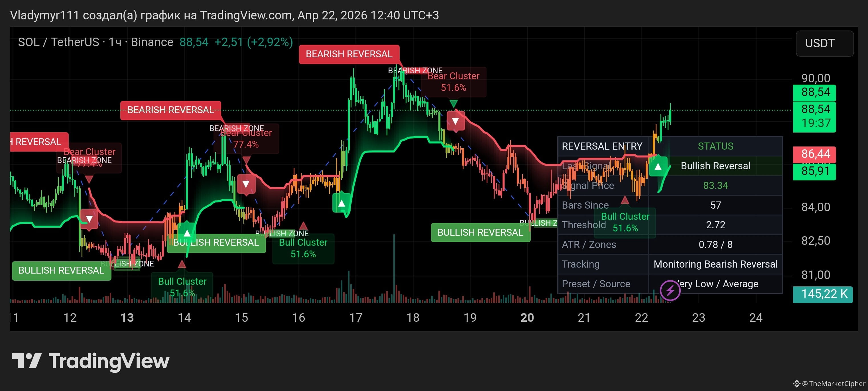Click the 81,00 price scale tick

coord(816,275)
